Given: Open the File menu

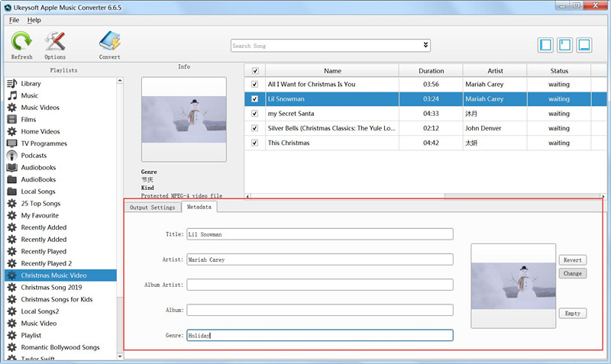Looking at the screenshot, I should coord(14,20).
